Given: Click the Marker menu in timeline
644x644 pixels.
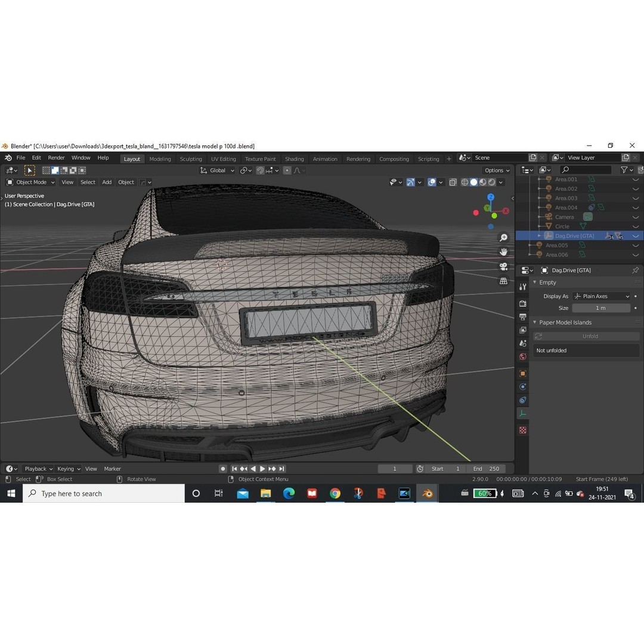Looking at the screenshot, I should (112, 469).
